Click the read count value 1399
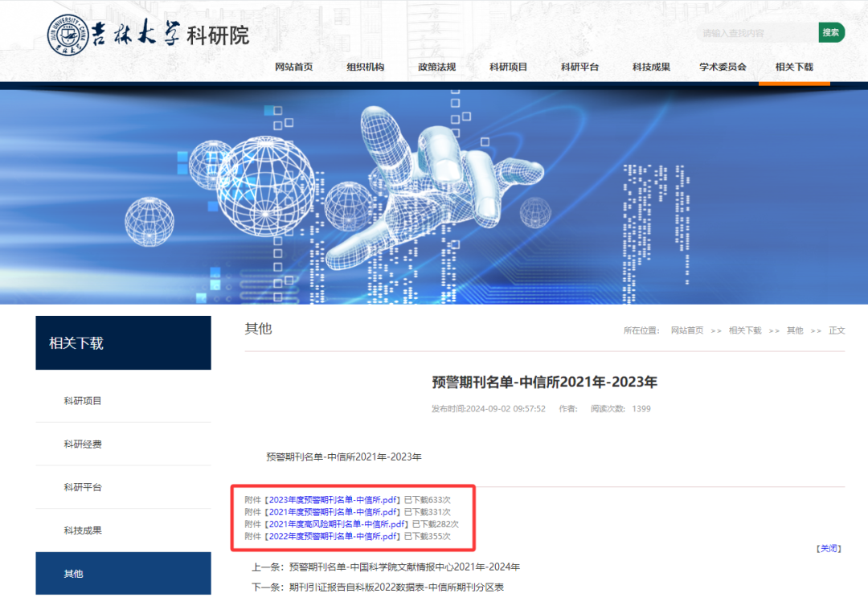This screenshot has height=602, width=868. coord(641,409)
